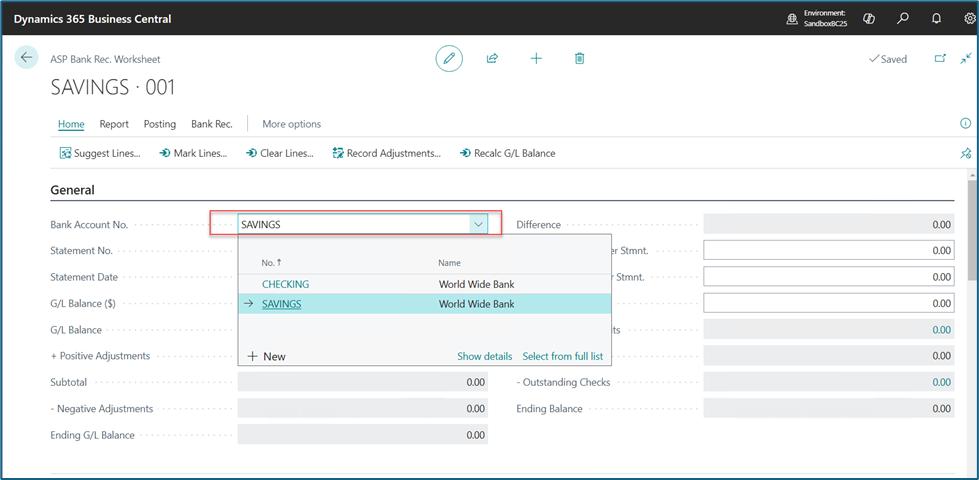Image resolution: width=979 pixels, height=480 pixels.
Task: Click Recalc G/L Balance action
Action: pos(507,153)
